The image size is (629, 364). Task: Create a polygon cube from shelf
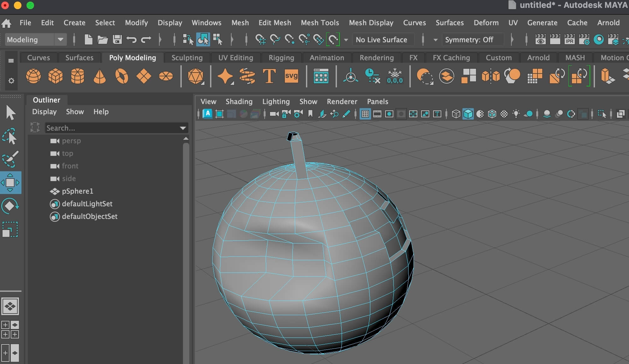coord(56,76)
